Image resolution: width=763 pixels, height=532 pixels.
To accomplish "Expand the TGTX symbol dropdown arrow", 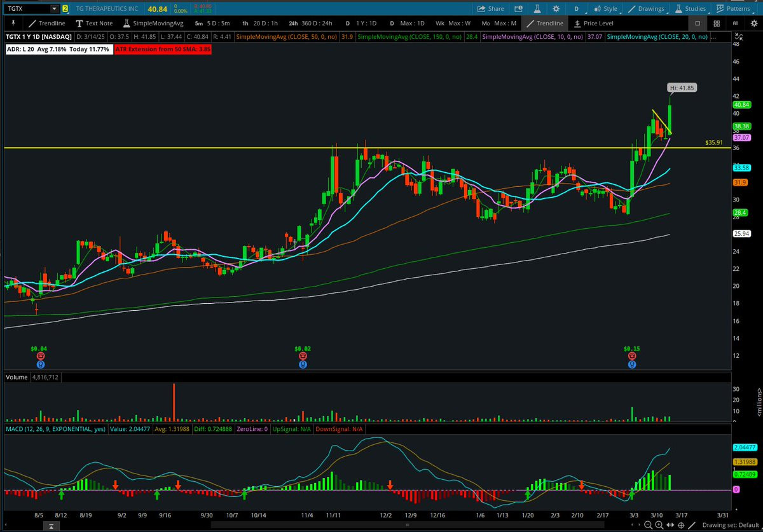I will 54,9.
